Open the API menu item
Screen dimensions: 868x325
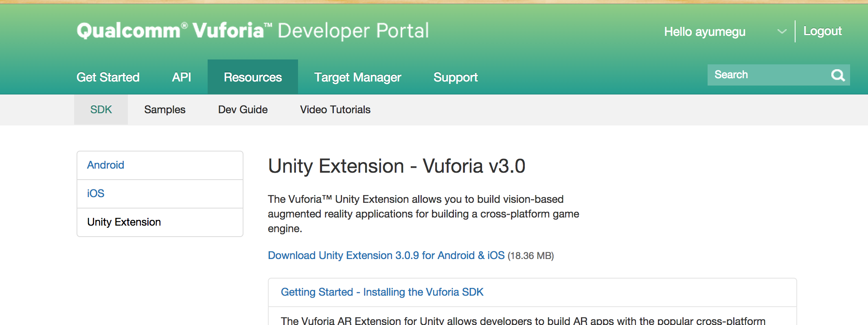pyautogui.click(x=181, y=77)
